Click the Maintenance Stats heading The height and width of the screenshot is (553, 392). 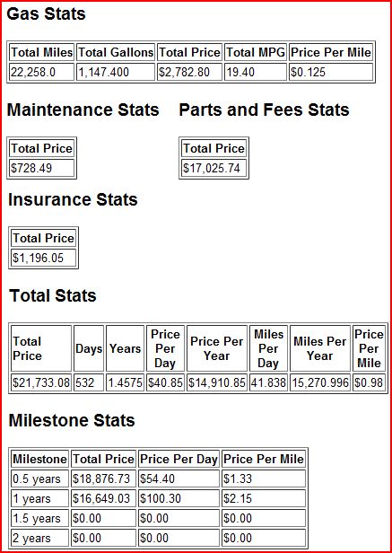coord(83,110)
